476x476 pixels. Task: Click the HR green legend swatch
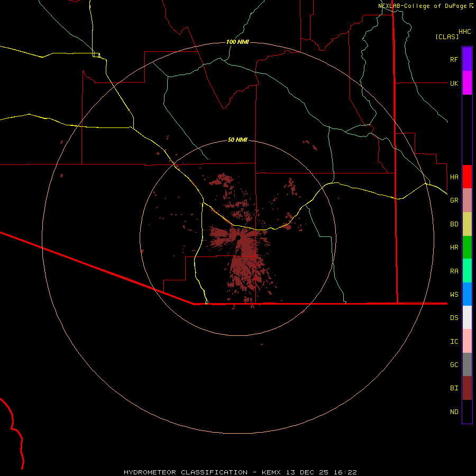pyautogui.click(x=467, y=248)
